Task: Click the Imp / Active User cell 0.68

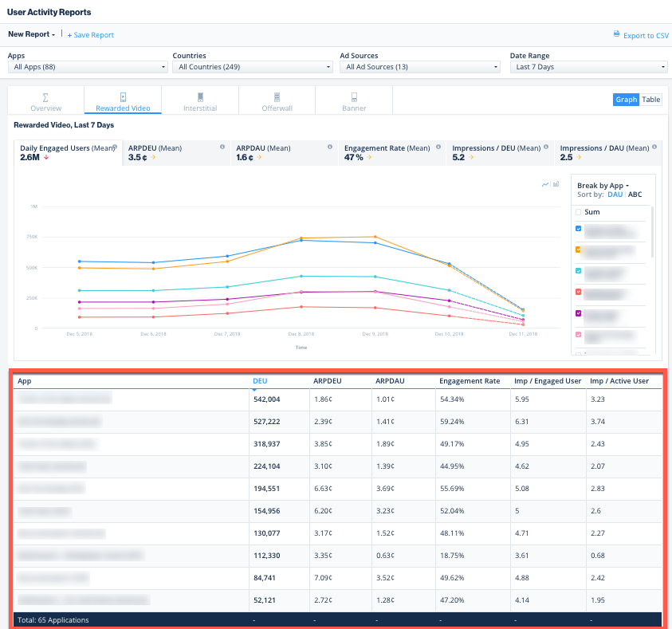Action: tap(598, 556)
